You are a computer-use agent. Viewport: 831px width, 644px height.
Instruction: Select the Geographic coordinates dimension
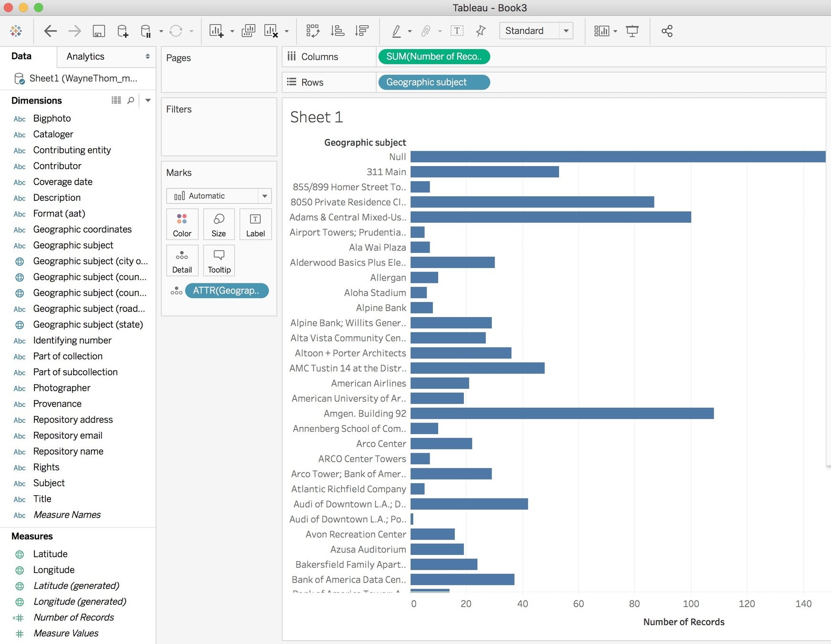[83, 229]
